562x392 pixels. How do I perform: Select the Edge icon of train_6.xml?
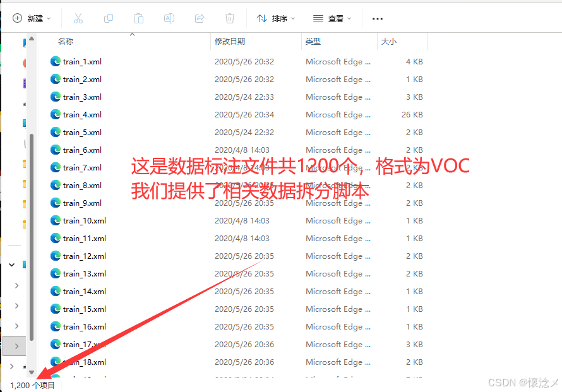(56, 150)
